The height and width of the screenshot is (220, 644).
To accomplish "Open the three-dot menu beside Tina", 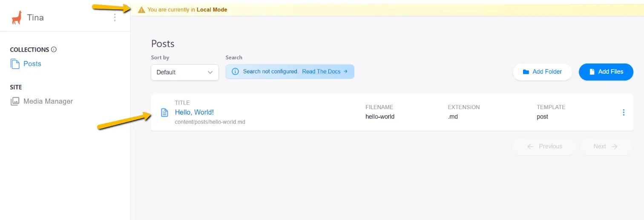I will click(115, 17).
